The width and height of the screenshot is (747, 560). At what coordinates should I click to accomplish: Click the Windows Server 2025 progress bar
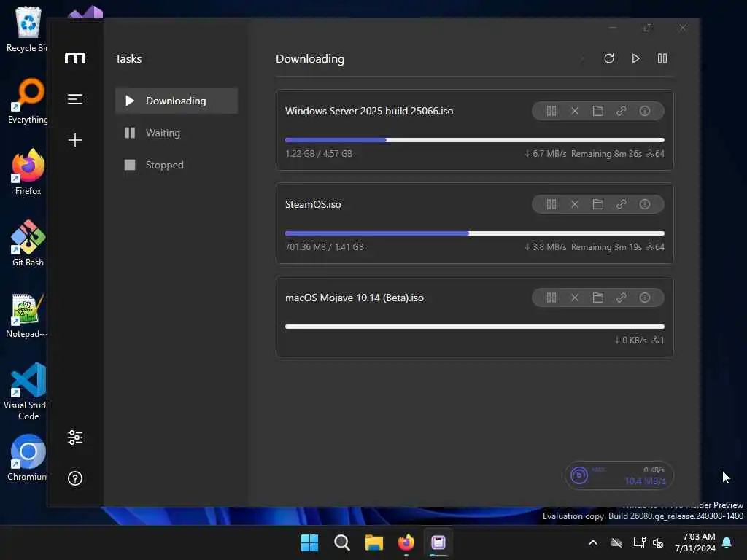[474, 140]
